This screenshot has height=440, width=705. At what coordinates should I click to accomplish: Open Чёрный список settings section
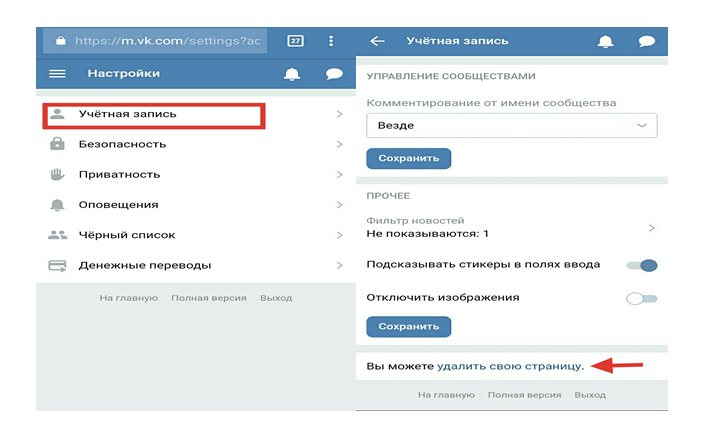(x=196, y=235)
